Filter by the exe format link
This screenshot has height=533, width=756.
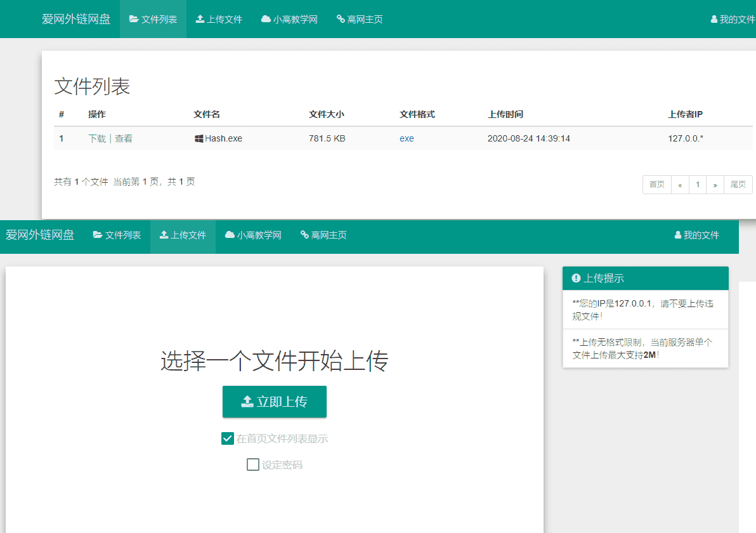[x=406, y=138]
